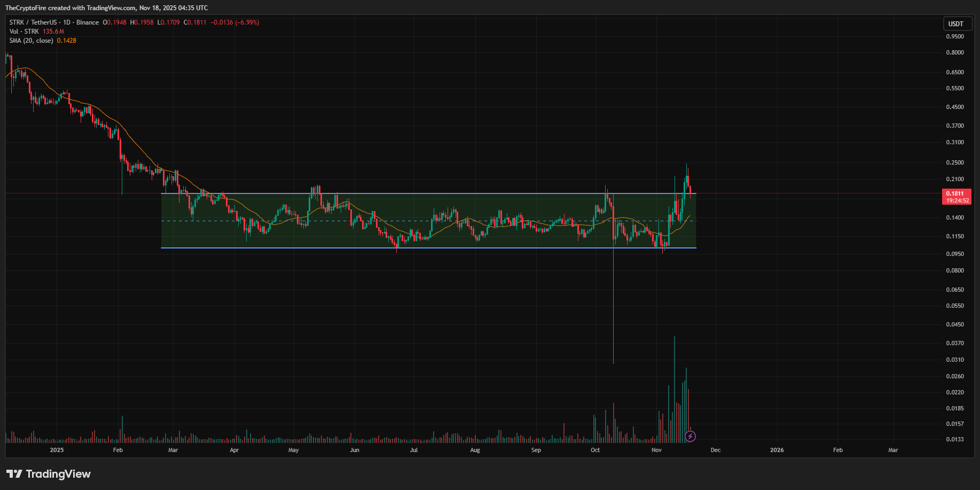Click the orange SMA value 0.1428
Viewport: 980px width, 490px height.
click(x=67, y=40)
